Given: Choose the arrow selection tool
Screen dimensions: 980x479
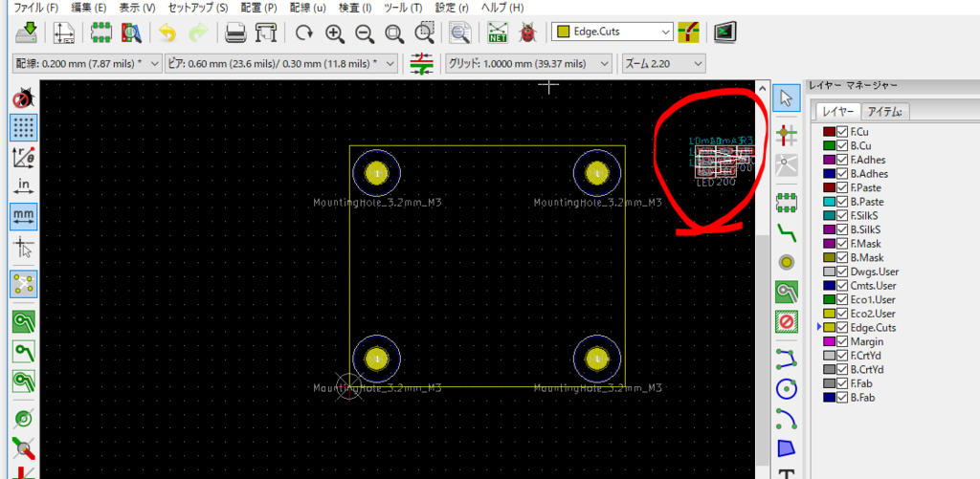Looking at the screenshot, I should pos(786,98).
